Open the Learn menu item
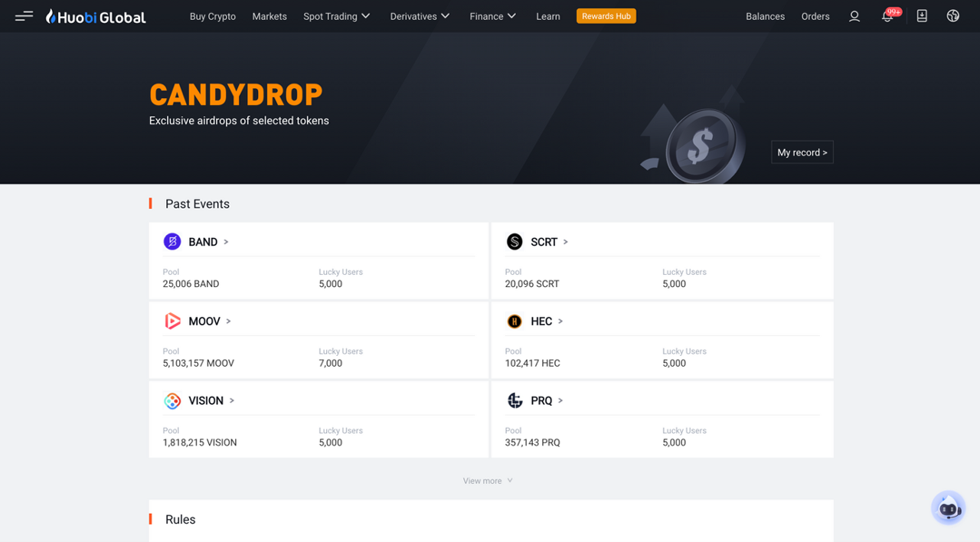This screenshot has width=980, height=542. click(x=548, y=16)
